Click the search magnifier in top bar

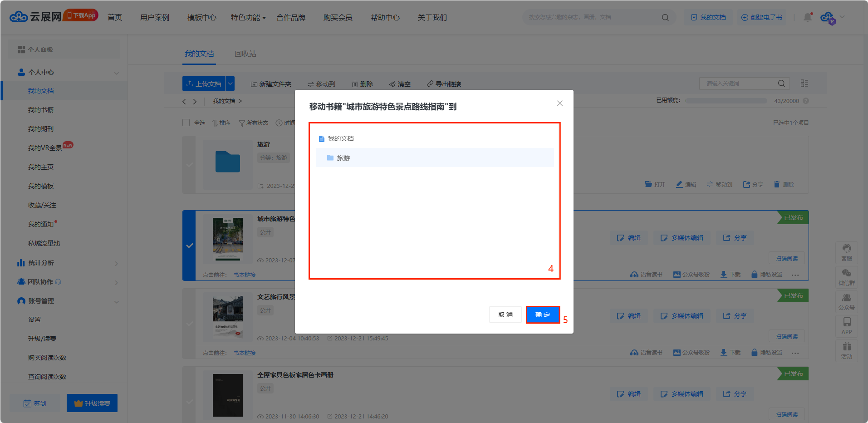click(x=665, y=18)
